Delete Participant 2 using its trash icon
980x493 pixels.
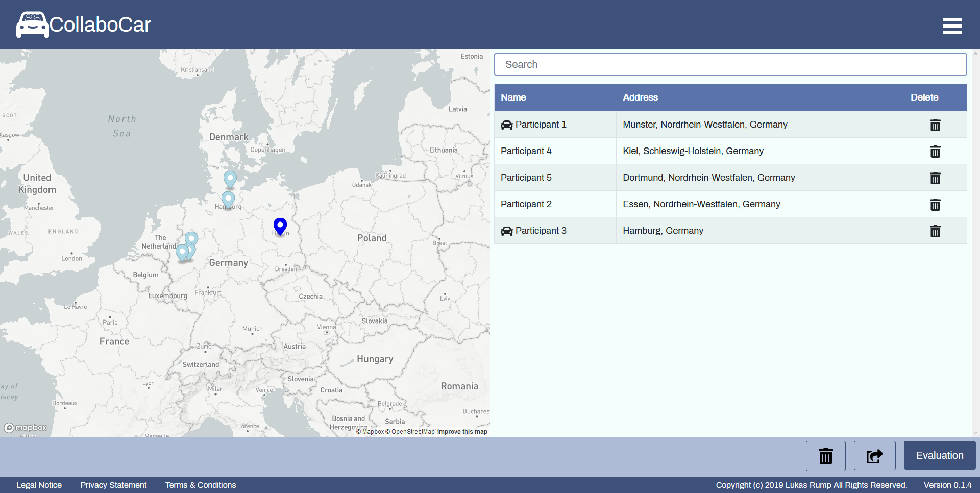tap(935, 204)
